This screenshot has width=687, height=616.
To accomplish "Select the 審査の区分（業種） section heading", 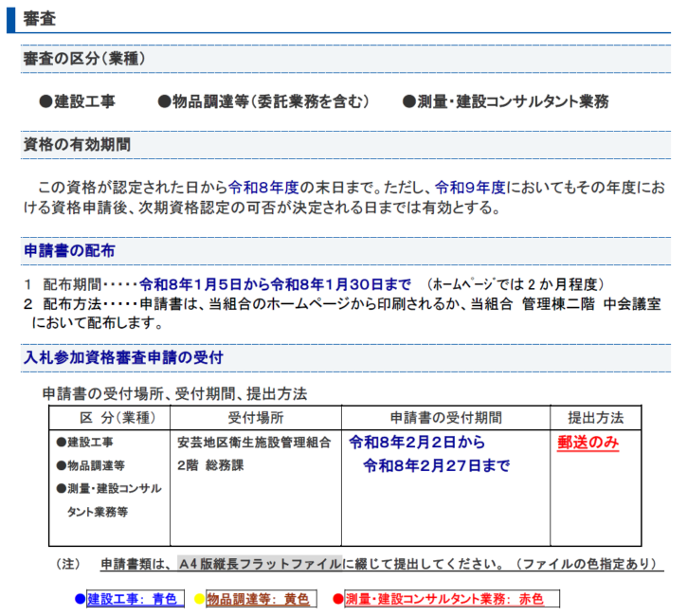I will tap(82, 59).
